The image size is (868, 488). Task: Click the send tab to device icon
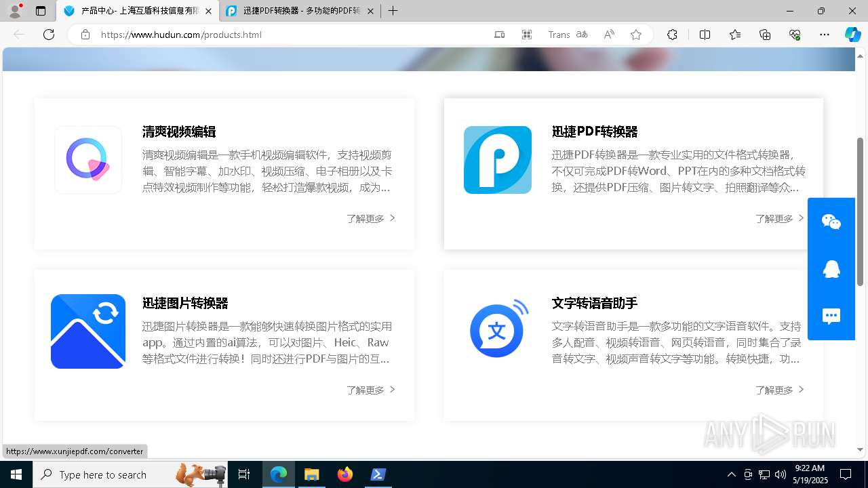[x=500, y=35]
